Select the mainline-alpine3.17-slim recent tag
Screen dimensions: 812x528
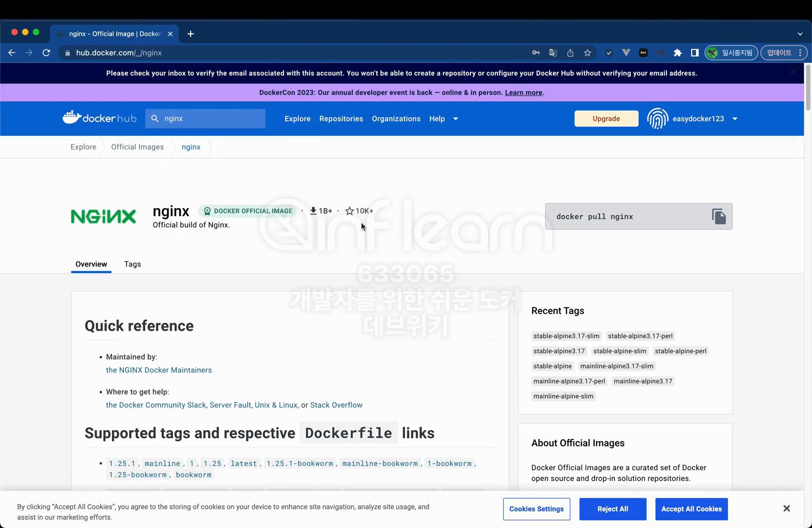617,366
